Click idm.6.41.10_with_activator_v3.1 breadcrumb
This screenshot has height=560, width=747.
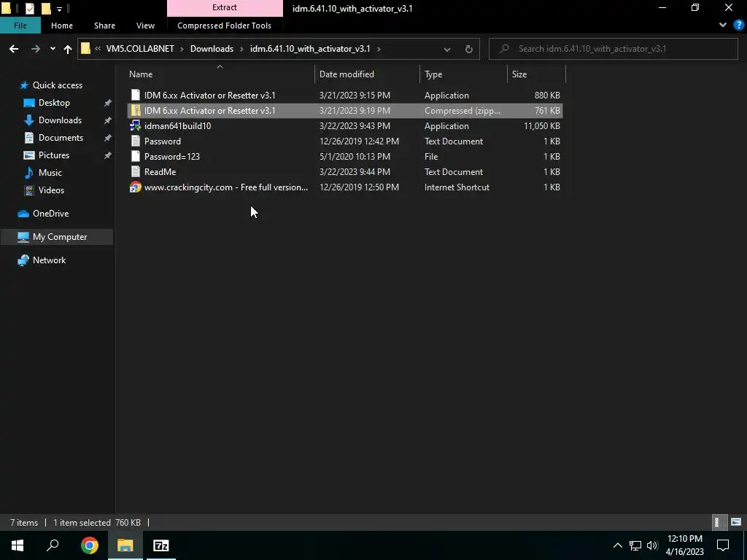[x=310, y=49]
